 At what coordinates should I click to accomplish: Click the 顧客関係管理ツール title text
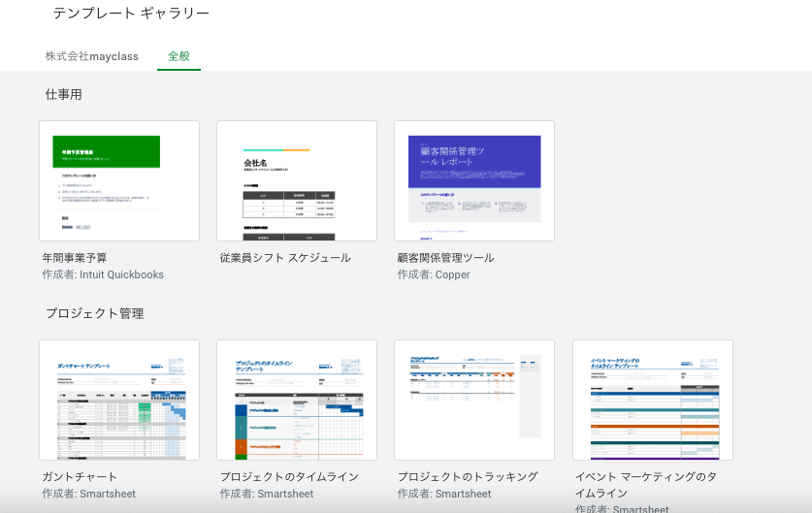click(446, 258)
